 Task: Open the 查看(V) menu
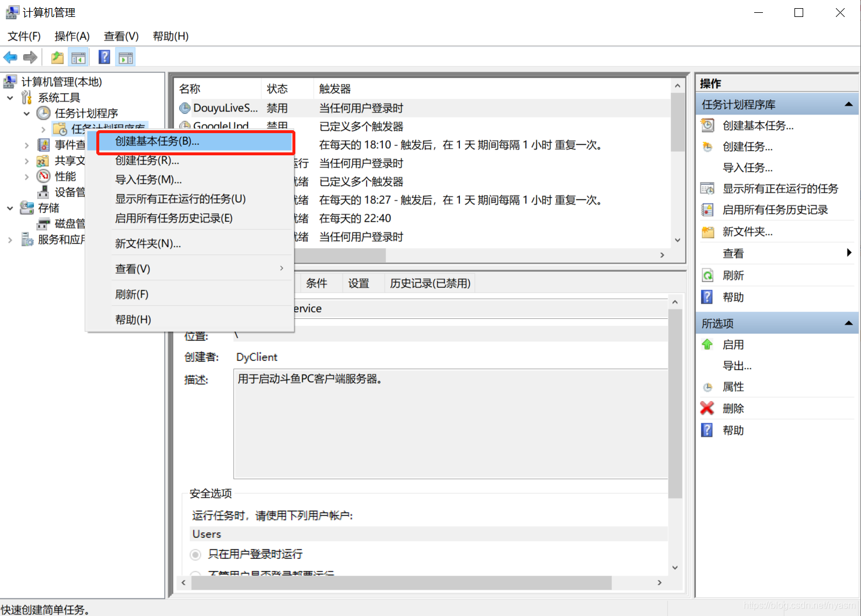(121, 36)
